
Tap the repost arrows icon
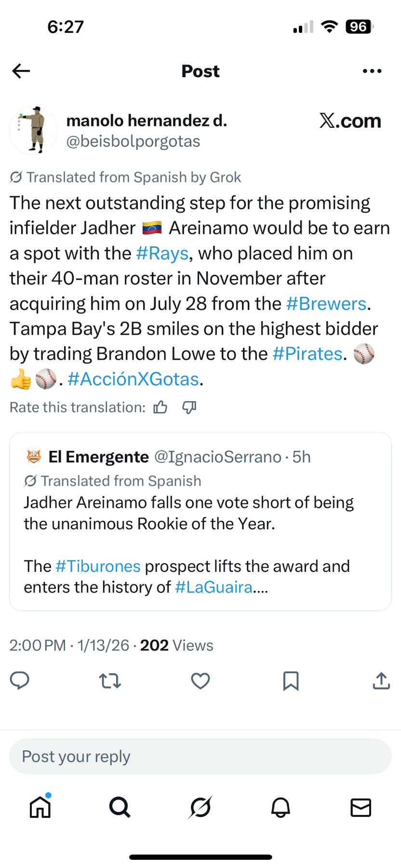(110, 681)
